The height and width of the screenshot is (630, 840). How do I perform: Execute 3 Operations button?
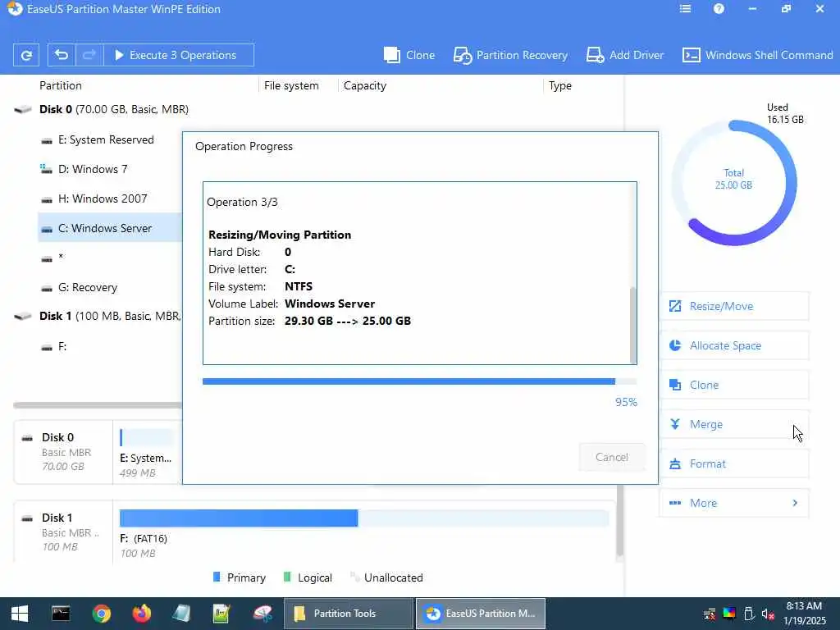[178, 55]
